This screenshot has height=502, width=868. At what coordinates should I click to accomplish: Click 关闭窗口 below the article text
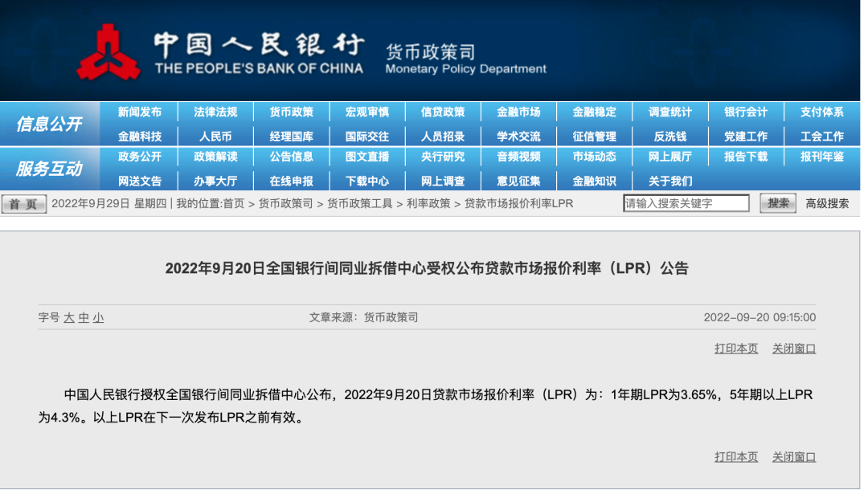click(x=793, y=456)
